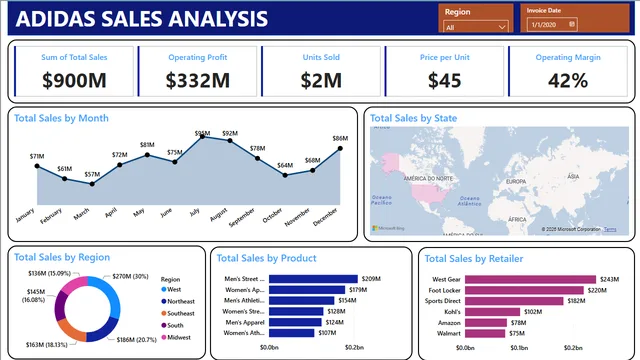
Task: Click the February data point labeled $61M
Action: 64,179
